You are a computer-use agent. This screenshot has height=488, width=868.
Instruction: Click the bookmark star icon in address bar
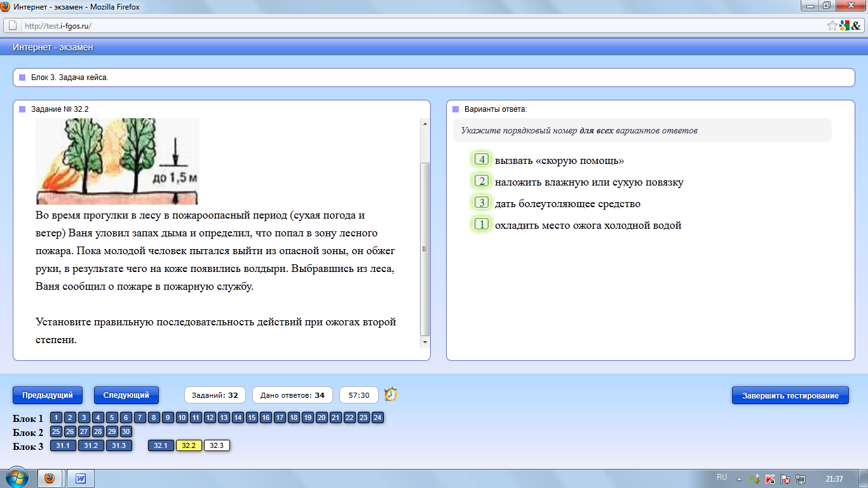(832, 25)
